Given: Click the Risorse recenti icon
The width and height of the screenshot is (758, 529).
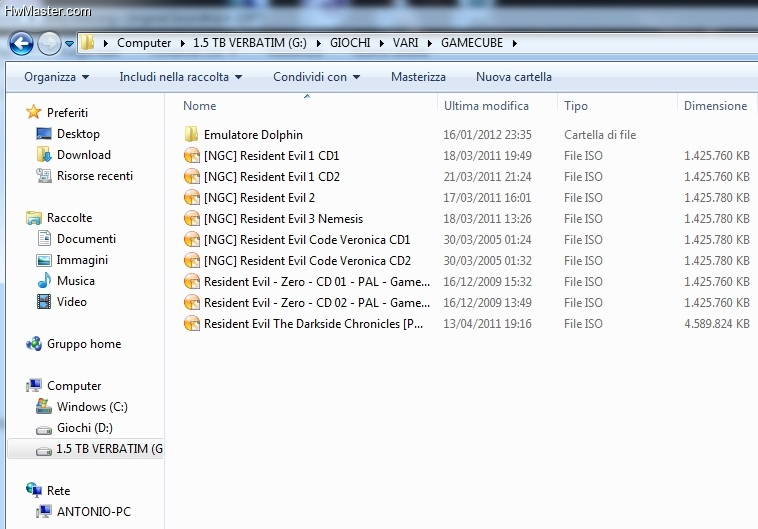Looking at the screenshot, I should (x=44, y=176).
